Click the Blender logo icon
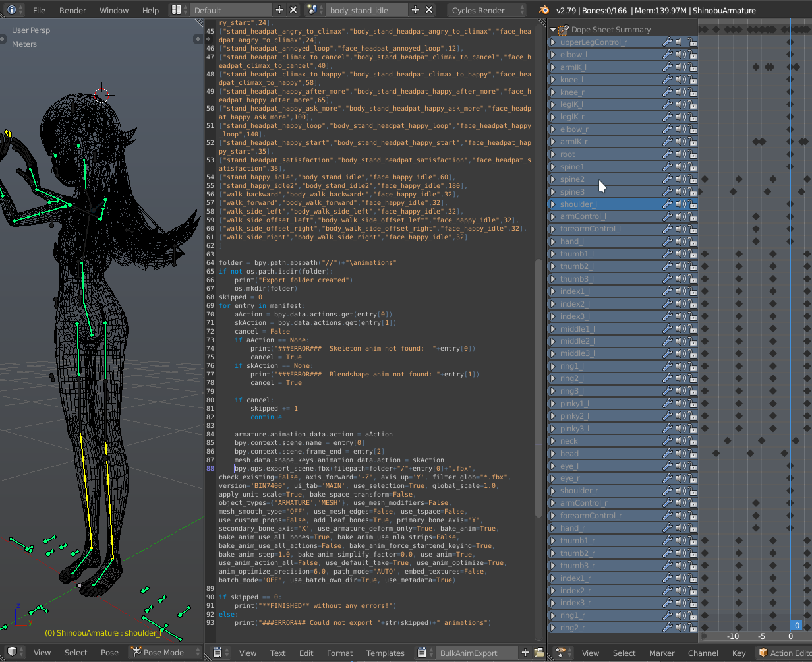Viewport: 812px width, 662px height. tap(544, 10)
